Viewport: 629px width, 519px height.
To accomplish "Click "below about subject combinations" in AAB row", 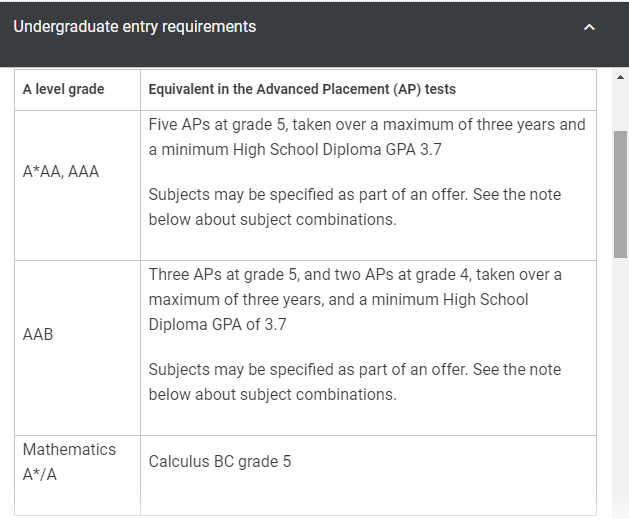I will pyautogui.click(x=272, y=395).
